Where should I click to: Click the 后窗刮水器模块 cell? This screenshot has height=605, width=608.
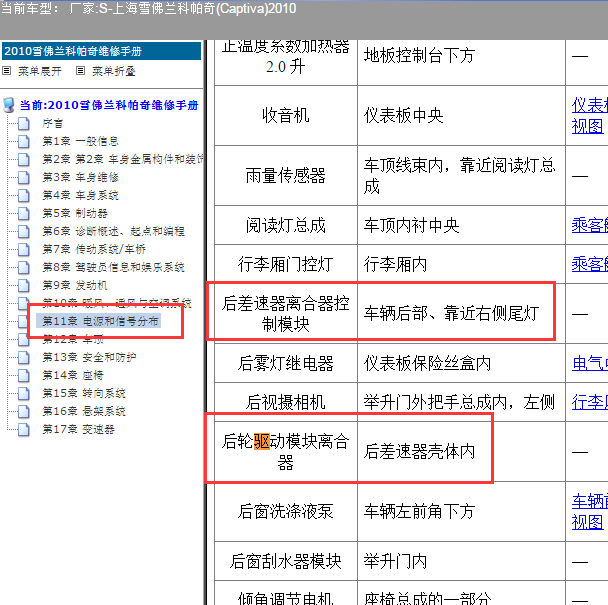tap(286, 561)
